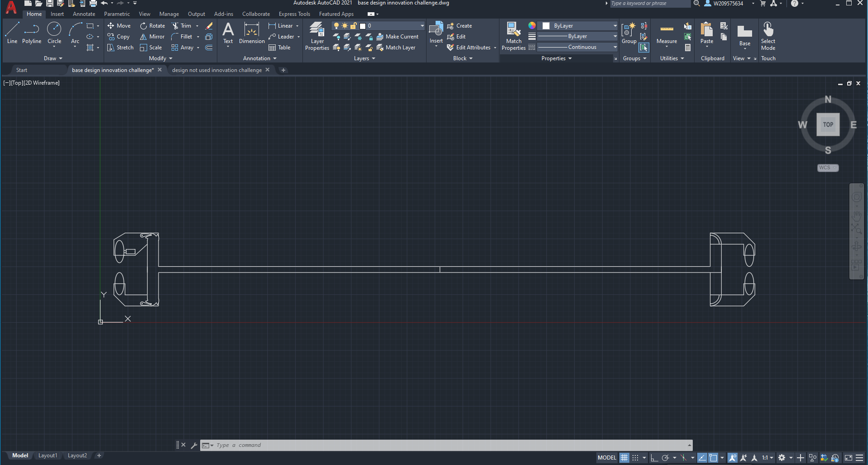
Task: Select the Trim tool
Action: pyautogui.click(x=182, y=26)
